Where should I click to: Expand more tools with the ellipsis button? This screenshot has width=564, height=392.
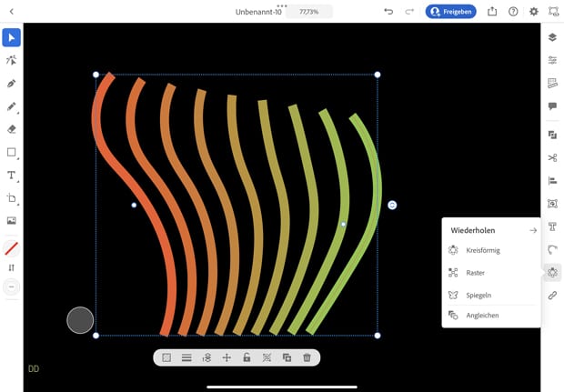tap(12, 286)
